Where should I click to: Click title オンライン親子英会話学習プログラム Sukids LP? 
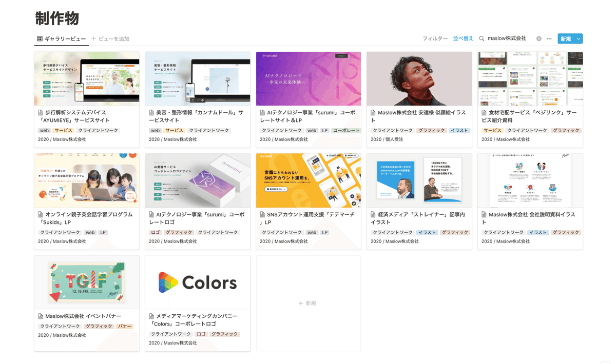coord(85,218)
